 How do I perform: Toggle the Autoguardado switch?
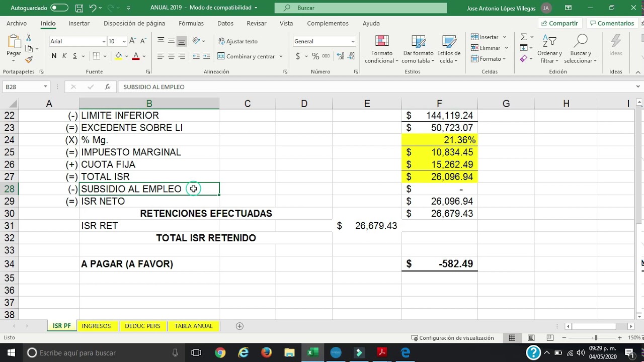pyautogui.click(x=59, y=8)
